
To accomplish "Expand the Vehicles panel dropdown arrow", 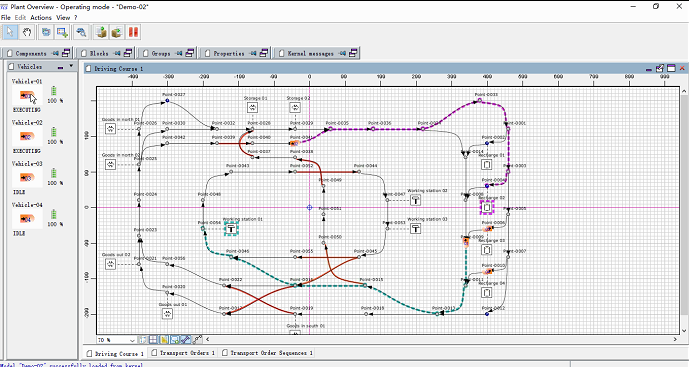I will coord(71,66).
